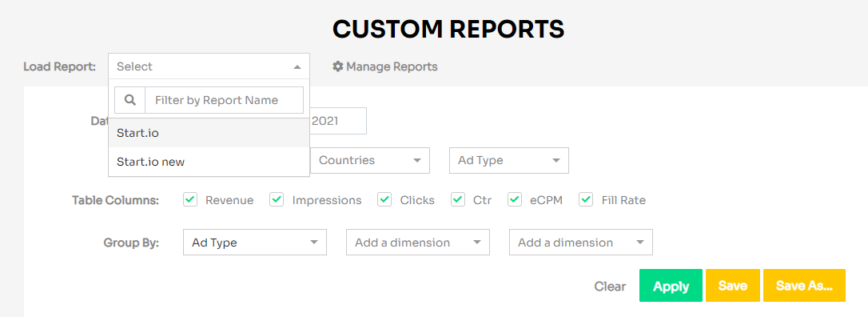Screen dimensions: 868x317
Task: Click the Table Columns label
Action: (115, 200)
